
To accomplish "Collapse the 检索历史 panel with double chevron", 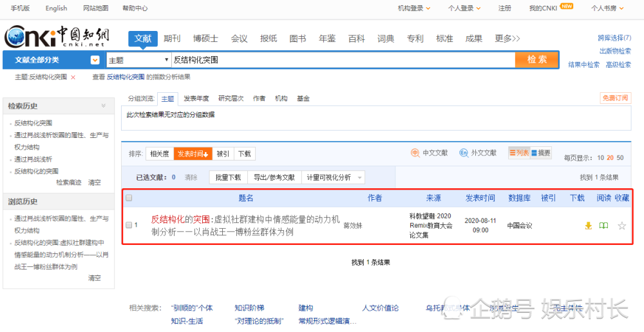I will (104, 106).
